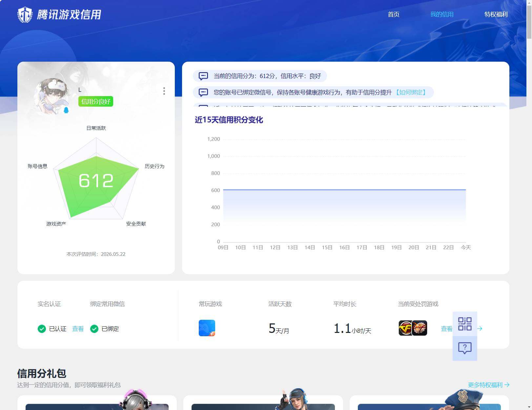532x410 pixels.
Task: Click the 日常活跃 radar axis label
Action: [96, 128]
